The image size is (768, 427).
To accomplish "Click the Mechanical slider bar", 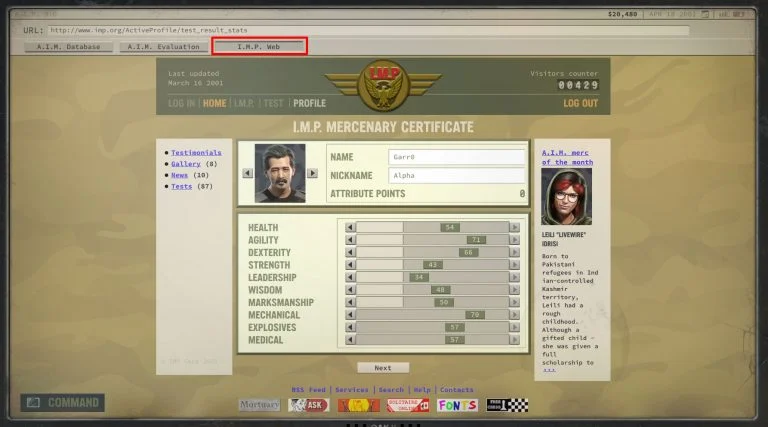I will 432,315.
